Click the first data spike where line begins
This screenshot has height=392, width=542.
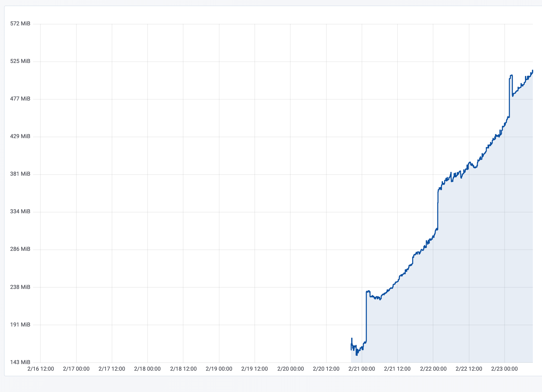[x=352, y=338]
